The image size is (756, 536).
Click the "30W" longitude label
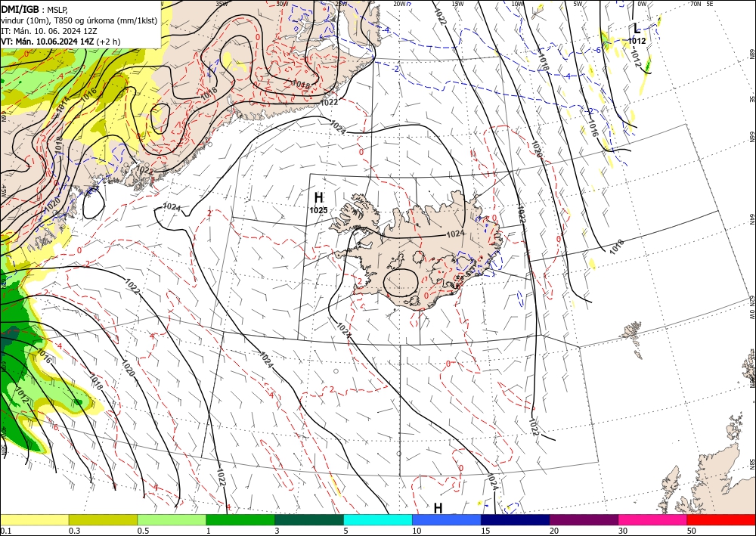[283, 4]
